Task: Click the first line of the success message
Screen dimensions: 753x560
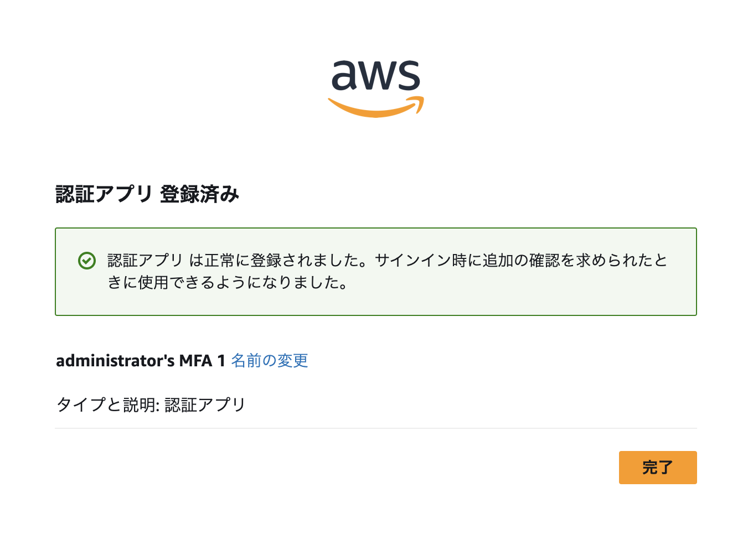Action: (388, 260)
